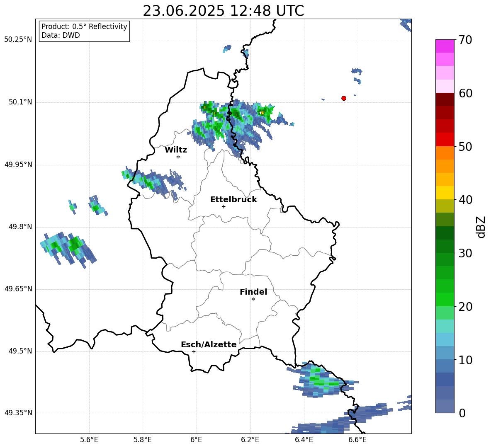Image resolution: width=491 pixels, height=448 pixels.
Task: Click the 6.4°E longitude label
Action: point(304,440)
